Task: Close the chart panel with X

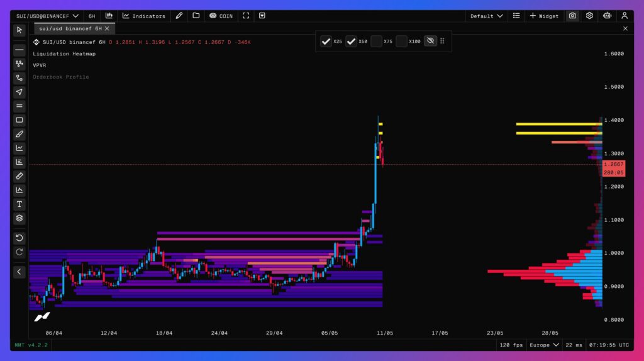Action: [625, 28]
